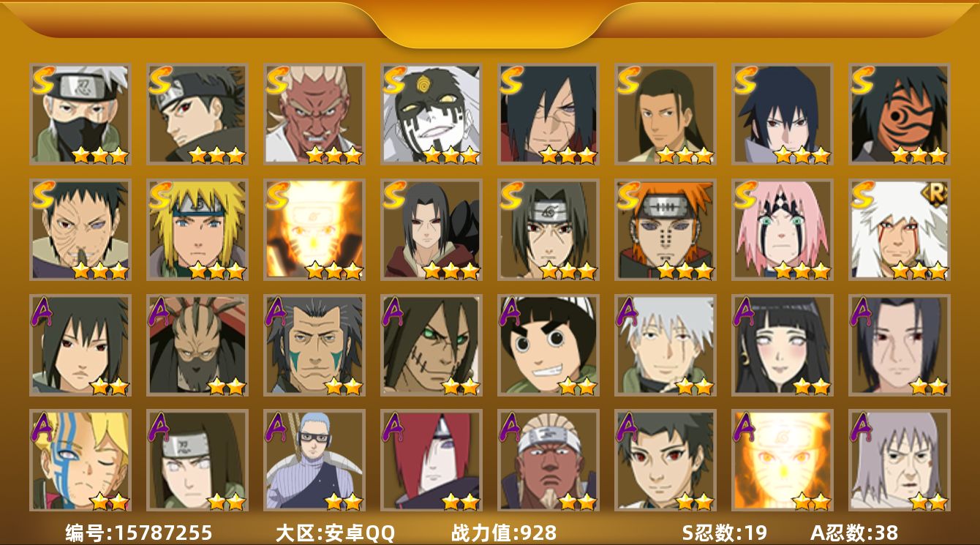This screenshot has width=980, height=545.
Task: Pick the light-blue-haired goggles A-rank ninja card
Action: 314,460
